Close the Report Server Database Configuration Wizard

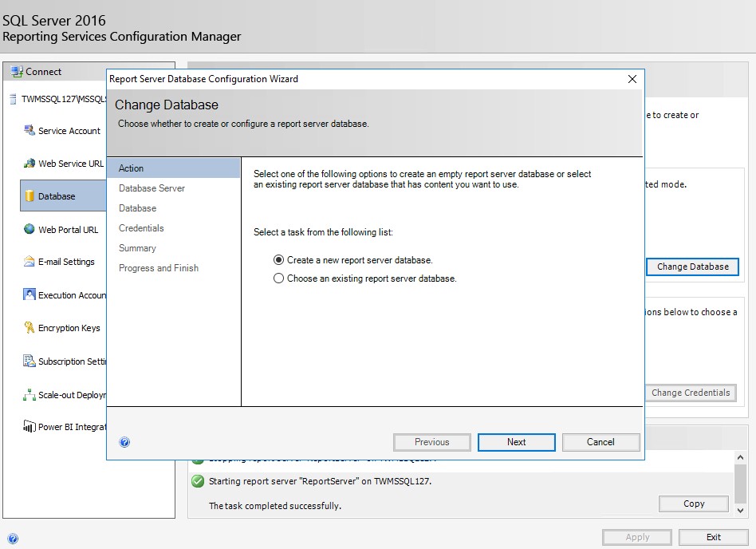(x=632, y=79)
